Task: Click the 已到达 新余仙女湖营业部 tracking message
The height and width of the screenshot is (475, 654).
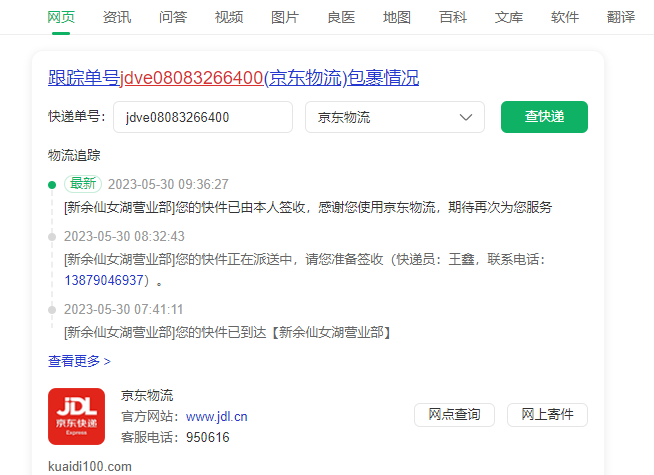Action: [229, 332]
